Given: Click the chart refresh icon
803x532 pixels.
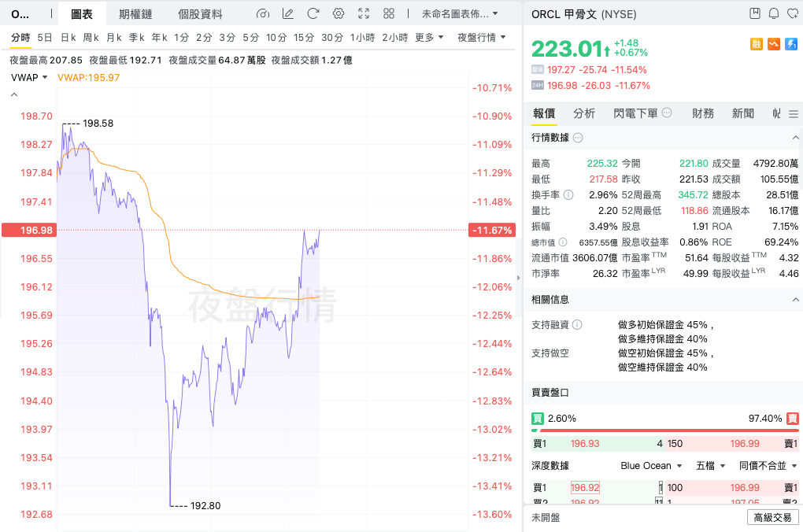Looking at the screenshot, I should tap(313, 14).
